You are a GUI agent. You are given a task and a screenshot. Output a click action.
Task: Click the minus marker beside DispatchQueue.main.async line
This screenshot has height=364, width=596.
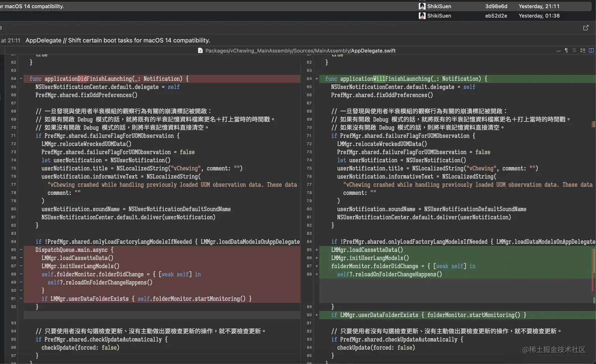(21, 250)
